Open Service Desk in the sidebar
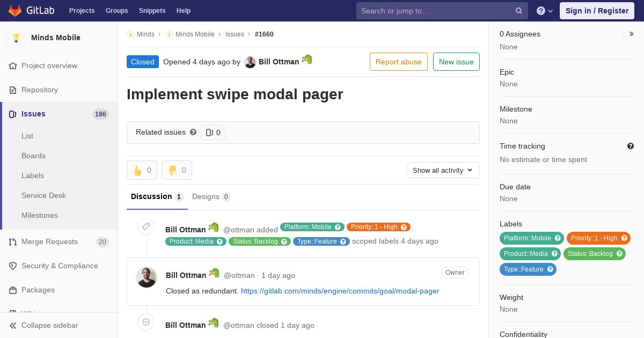The width and height of the screenshot is (644, 338). (x=43, y=195)
